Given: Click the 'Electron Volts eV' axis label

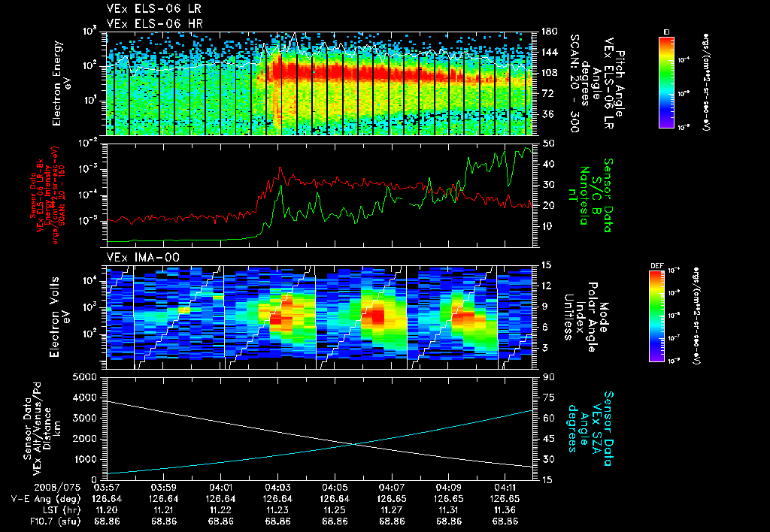Looking at the screenshot, I should [x=59, y=316].
